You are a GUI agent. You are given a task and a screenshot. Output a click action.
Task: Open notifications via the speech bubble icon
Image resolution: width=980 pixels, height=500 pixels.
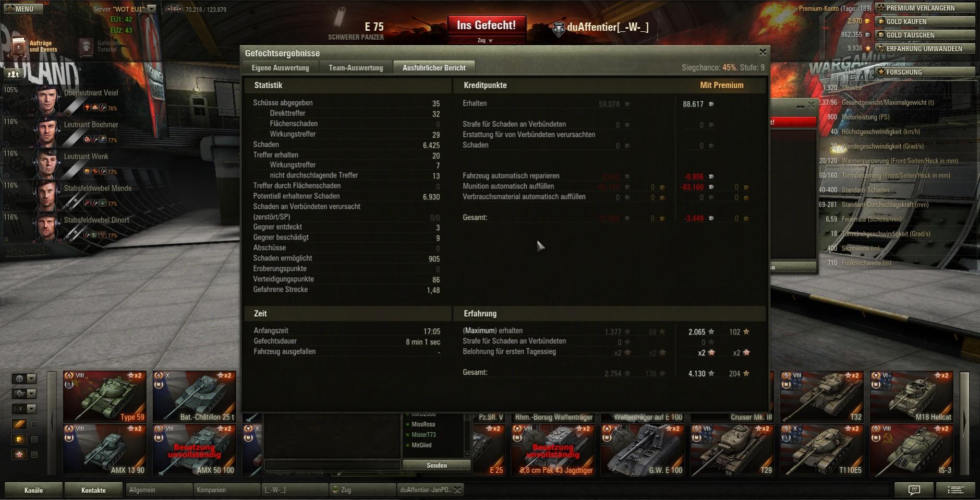click(x=914, y=490)
